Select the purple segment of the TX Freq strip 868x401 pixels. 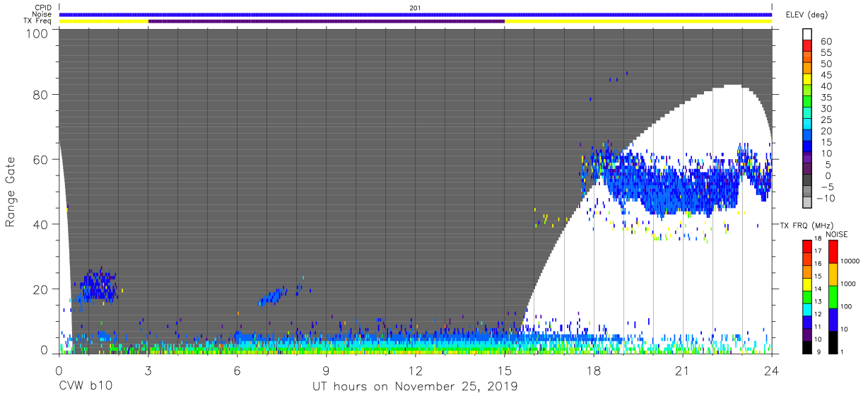click(327, 21)
